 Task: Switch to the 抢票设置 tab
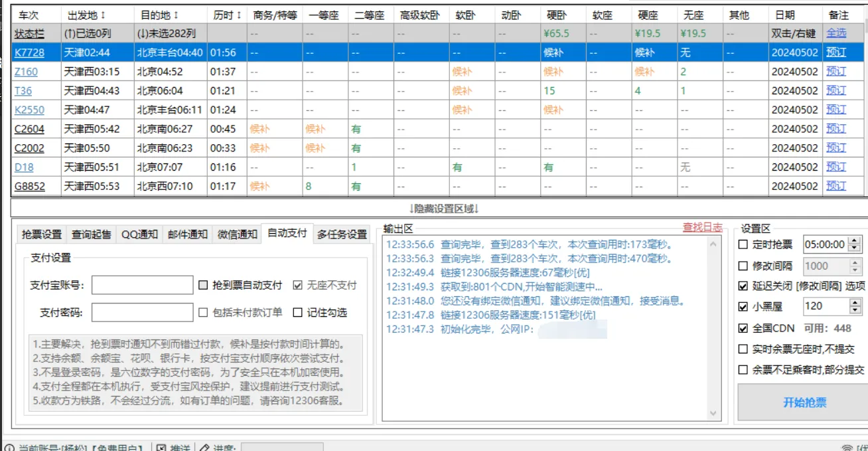tap(42, 234)
